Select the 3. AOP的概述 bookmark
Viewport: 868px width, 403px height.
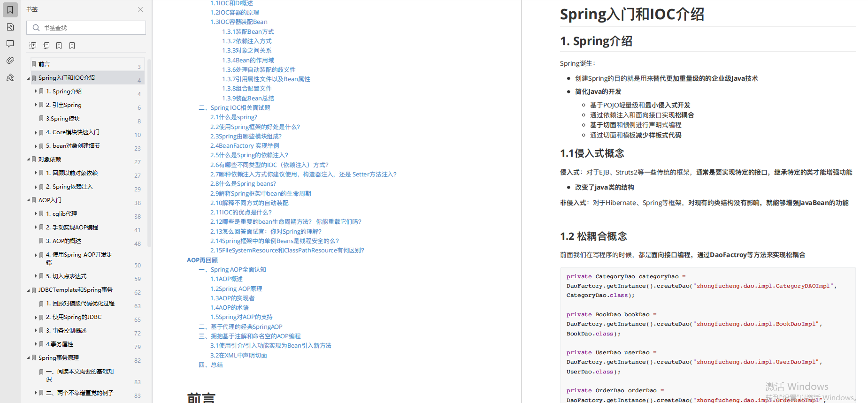63,241
